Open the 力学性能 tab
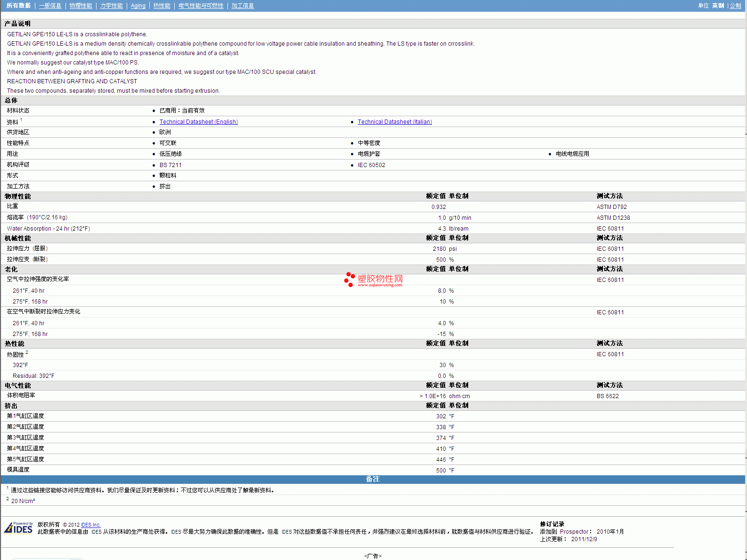 click(x=111, y=6)
